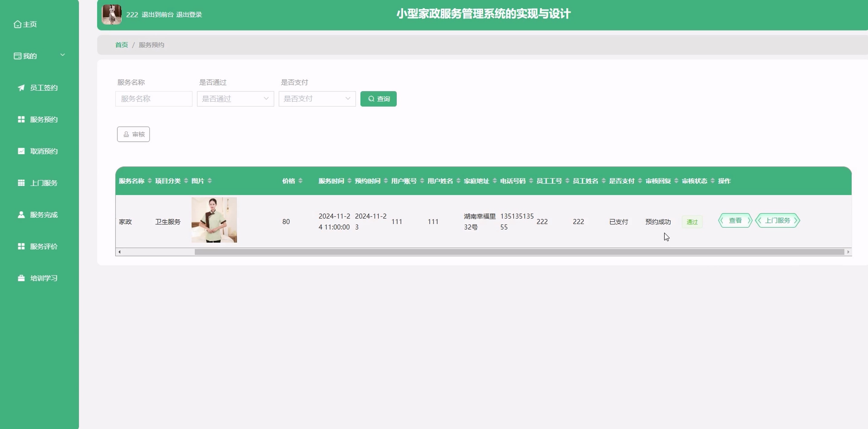
Task: Click the table icon next to 上门服务
Action: (x=21, y=183)
